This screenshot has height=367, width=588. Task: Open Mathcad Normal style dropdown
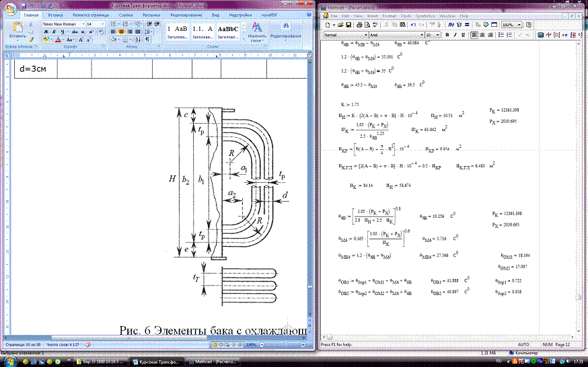pos(365,34)
